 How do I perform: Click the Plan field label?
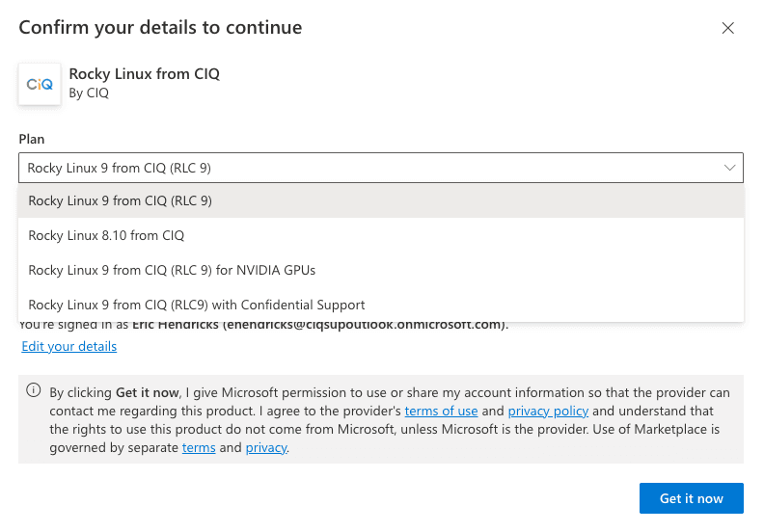32,140
